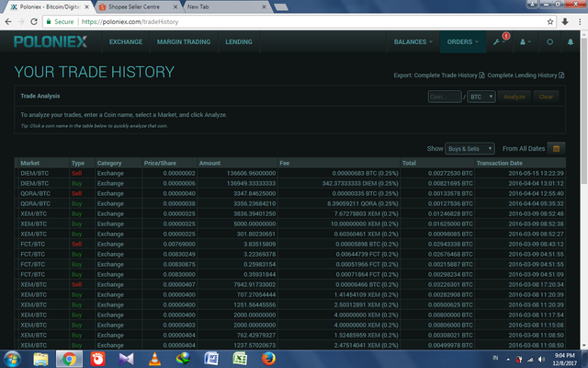This screenshot has width=588, height=368.
Task: Open the notifications bell icon
Action: pyautogui.click(x=571, y=41)
